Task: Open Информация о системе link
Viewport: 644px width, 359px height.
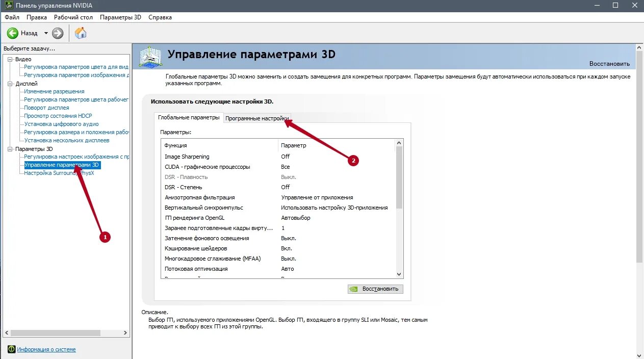Action: (46, 349)
